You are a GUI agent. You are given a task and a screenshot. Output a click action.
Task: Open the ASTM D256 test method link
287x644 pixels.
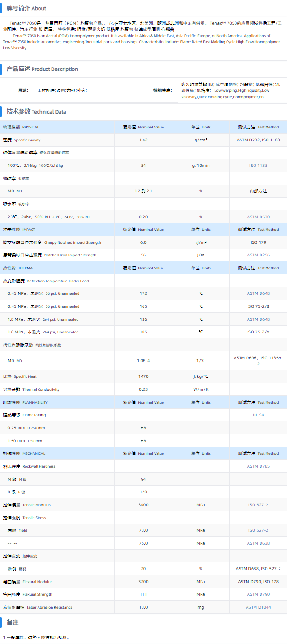pyautogui.click(x=258, y=255)
